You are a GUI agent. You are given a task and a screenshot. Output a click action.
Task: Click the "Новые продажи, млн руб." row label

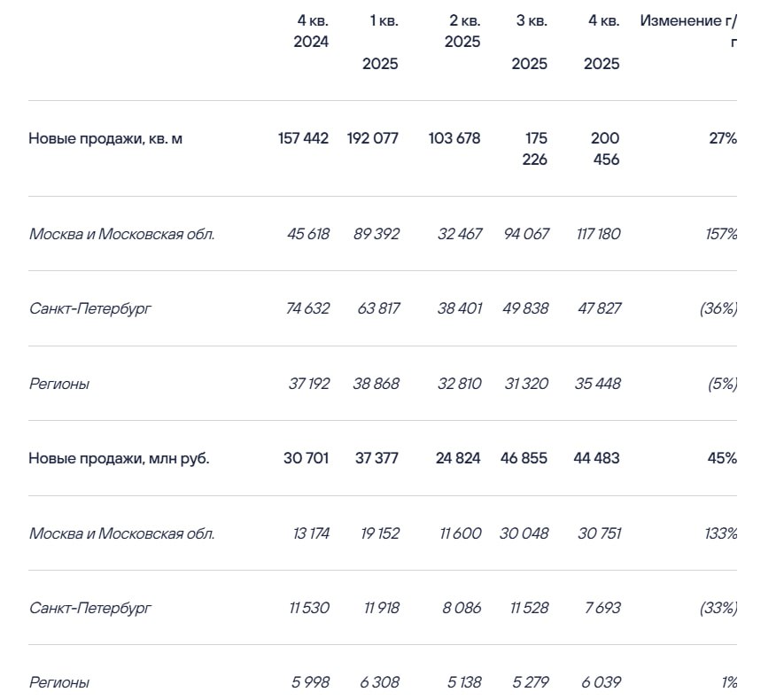coord(119,458)
